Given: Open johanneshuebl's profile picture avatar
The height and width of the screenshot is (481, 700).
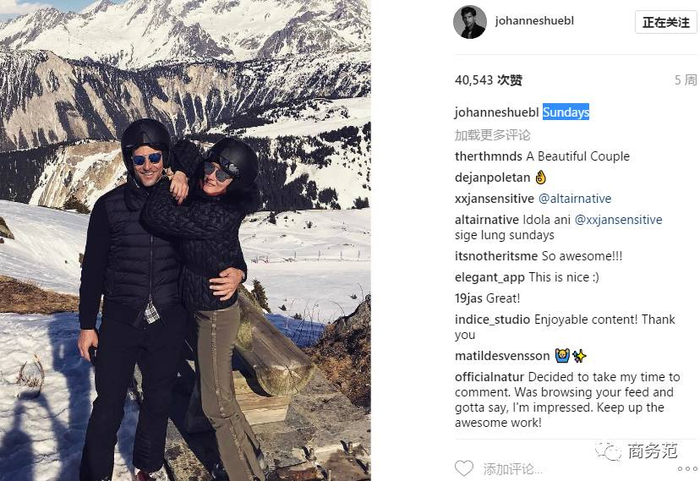Looking at the screenshot, I should [x=470, y=22].
